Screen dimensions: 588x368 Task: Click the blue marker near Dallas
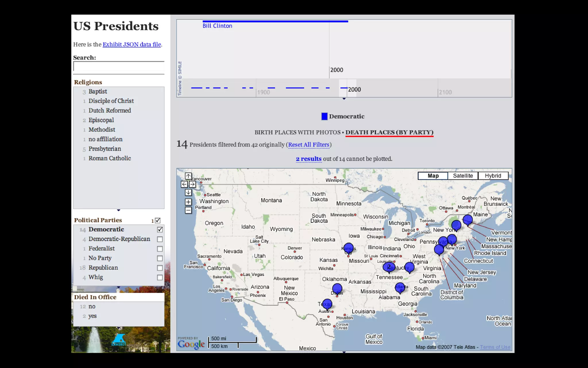click(337, 288)
